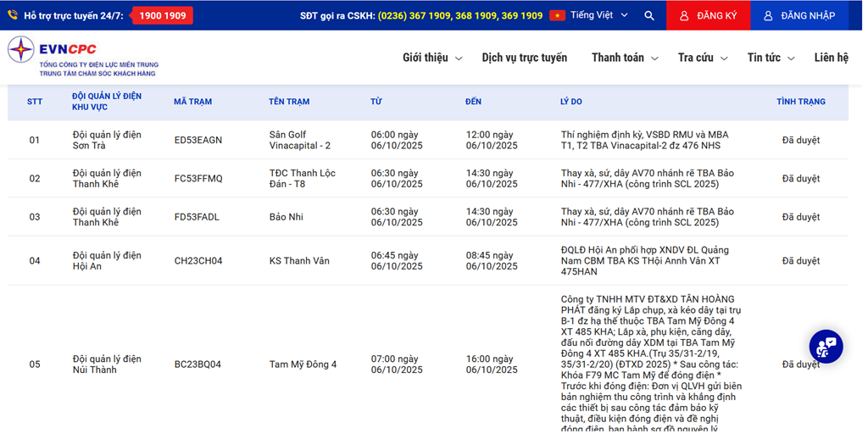The image size is (868, 434).
Task: Click the search magnifier icon
Action: pyautogui.click(x=648, y=15)
